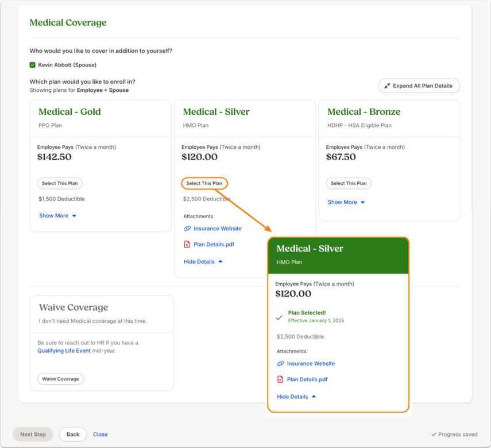Image resolution: width=491 pixels, height=448 pixels.
Task: Click HDHP - HSA Eligible Plan subtitle
Action: point(359,125)
